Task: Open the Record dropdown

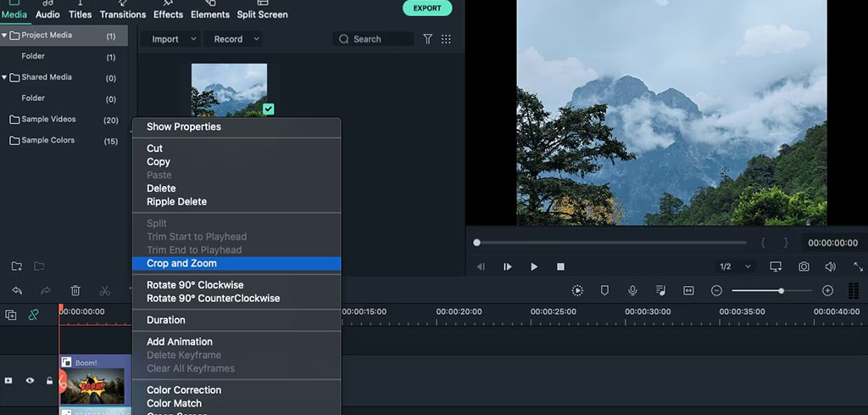Action: coord(233,39)
